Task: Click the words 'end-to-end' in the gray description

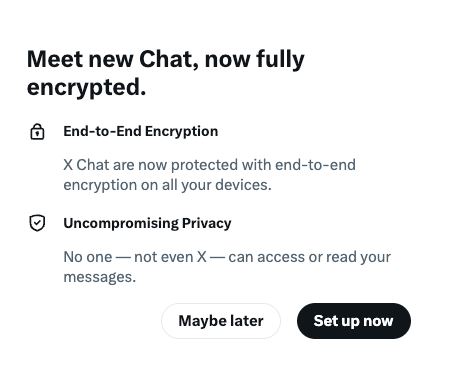Action: (315, 165)
